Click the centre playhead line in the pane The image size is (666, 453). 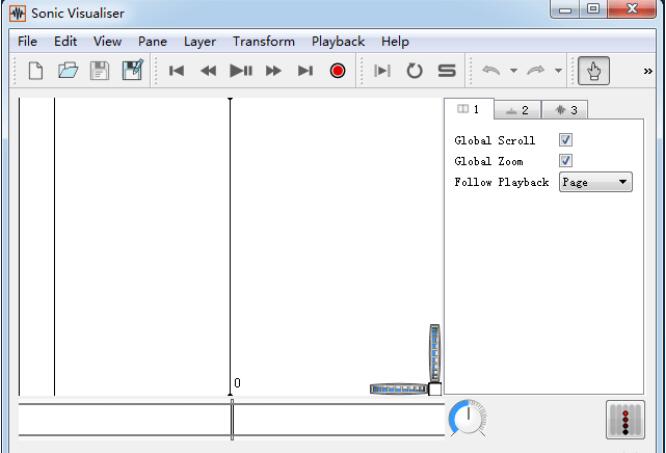click(x=230, y=246)
